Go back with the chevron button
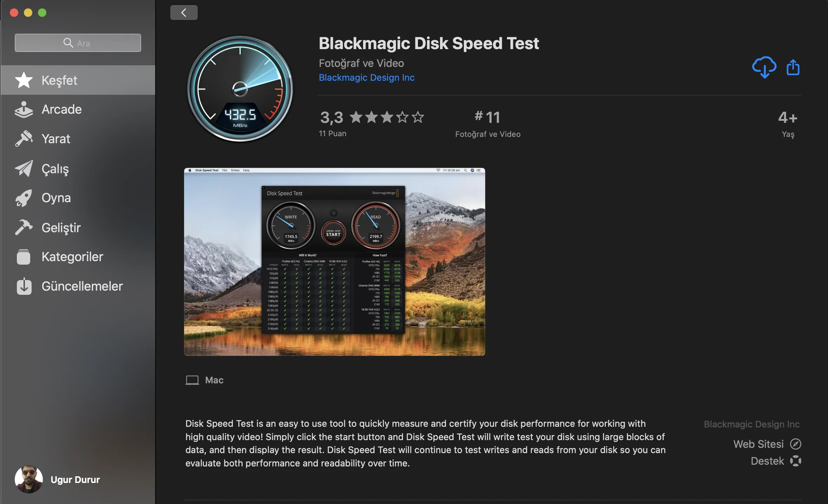The image size is (828, 504). [x=184, y=13]
